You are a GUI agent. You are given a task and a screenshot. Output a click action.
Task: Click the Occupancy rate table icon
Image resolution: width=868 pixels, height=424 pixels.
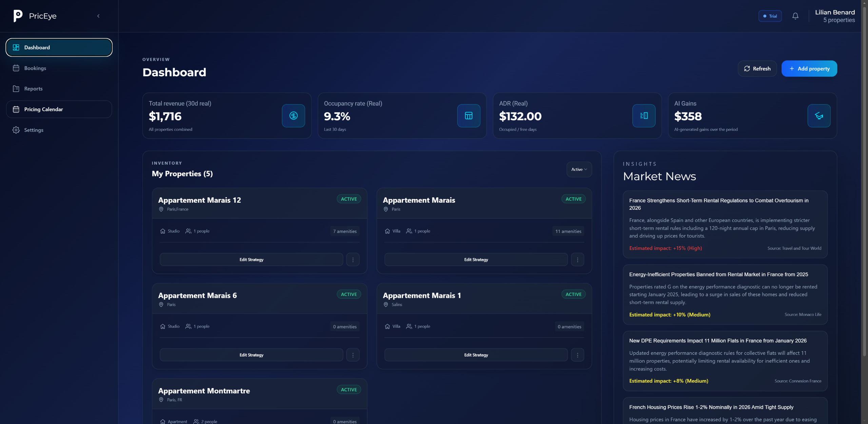(469, 116)
